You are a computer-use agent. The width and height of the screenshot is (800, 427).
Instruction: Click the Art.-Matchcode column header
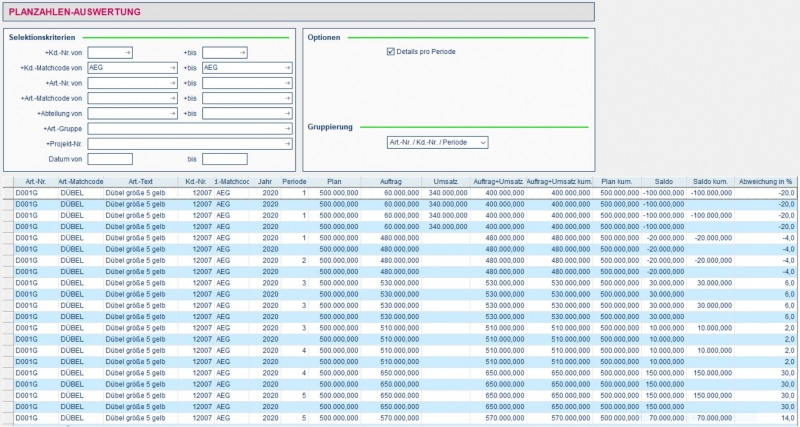(x=80, y=181)
